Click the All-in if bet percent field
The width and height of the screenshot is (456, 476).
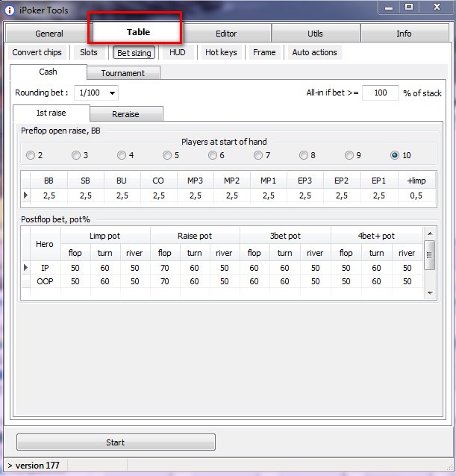tap(381, 93)
